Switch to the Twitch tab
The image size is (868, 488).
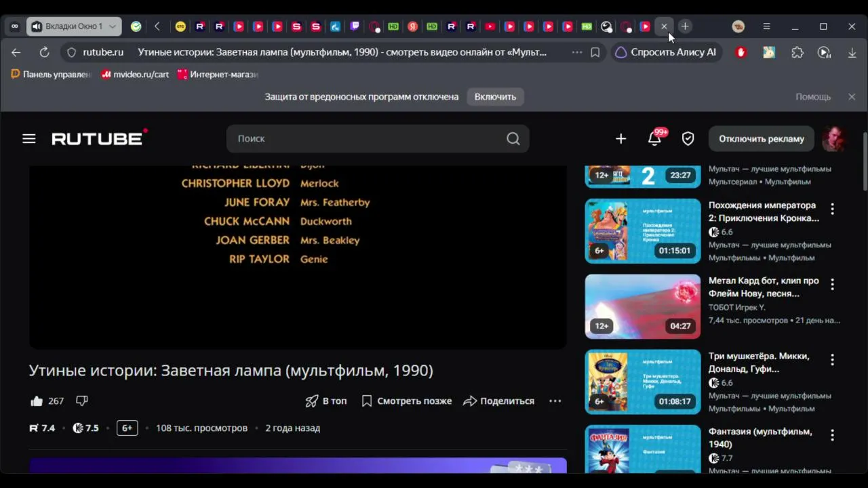pyautogui.click(x=355, y=26)
